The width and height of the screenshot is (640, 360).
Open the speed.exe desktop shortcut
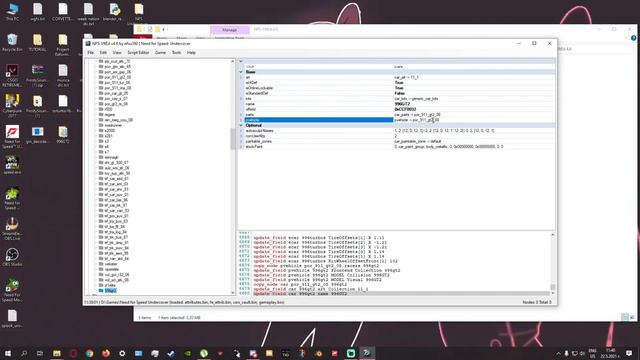pos(12,165)
